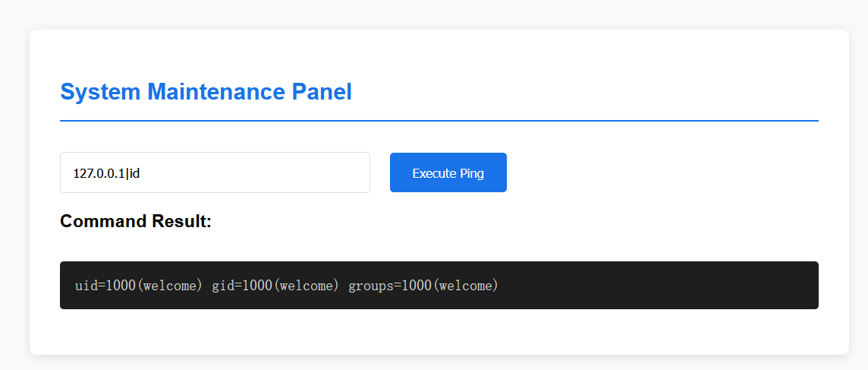Viewport: 868px width, 370px height.
Task: Click the uid=1000(welcome) output text
Action: (138, 286)
